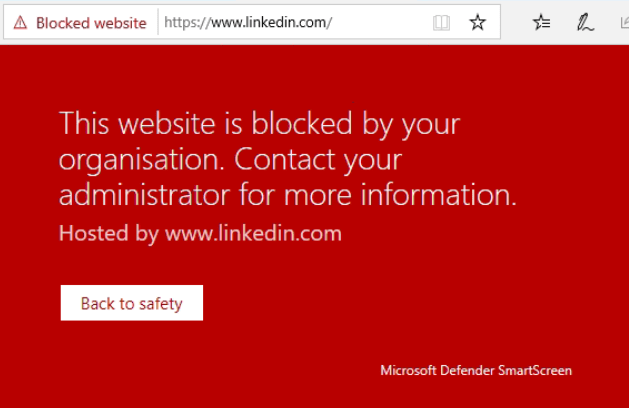Click blank toolbar space between the star icons
Viewport: 629px width, 408px height.
[509, 22]
